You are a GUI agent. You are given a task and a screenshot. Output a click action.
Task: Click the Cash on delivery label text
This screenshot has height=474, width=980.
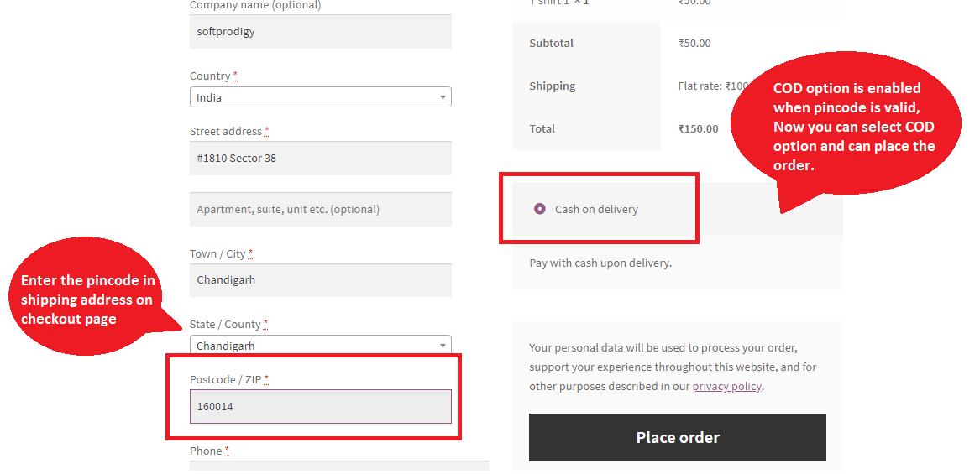(596, 209)
